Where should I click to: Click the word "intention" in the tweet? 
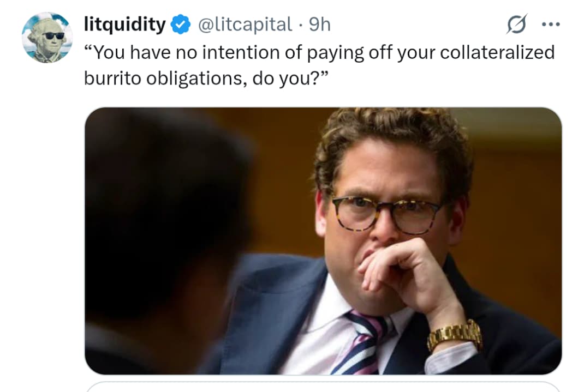[241, 52]
